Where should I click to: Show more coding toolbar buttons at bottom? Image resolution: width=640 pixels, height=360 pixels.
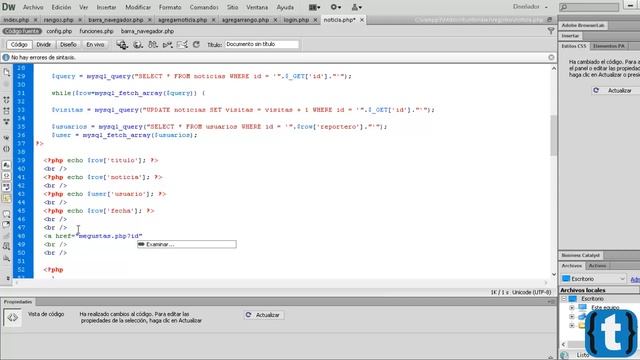(7, 278)
